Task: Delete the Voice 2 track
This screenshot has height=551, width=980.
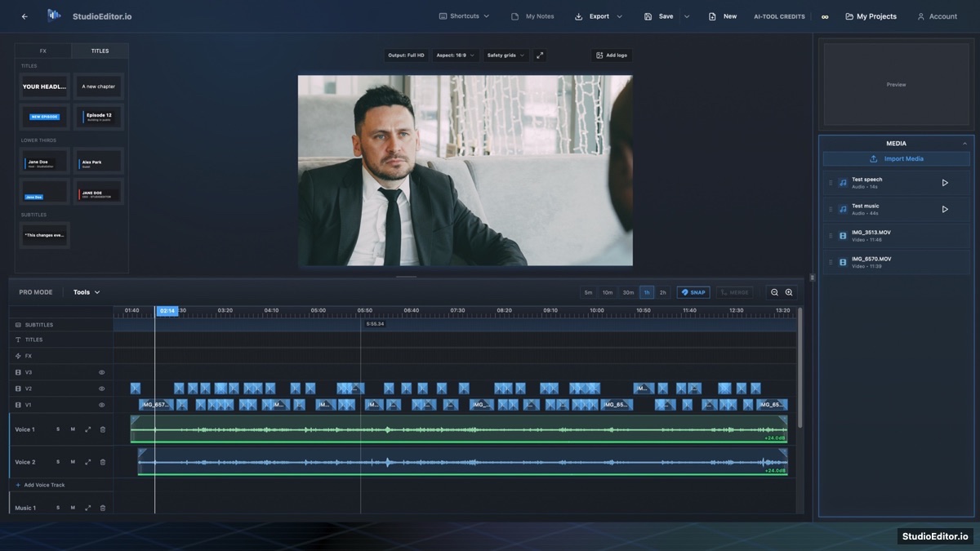Action: coord(103,462)
